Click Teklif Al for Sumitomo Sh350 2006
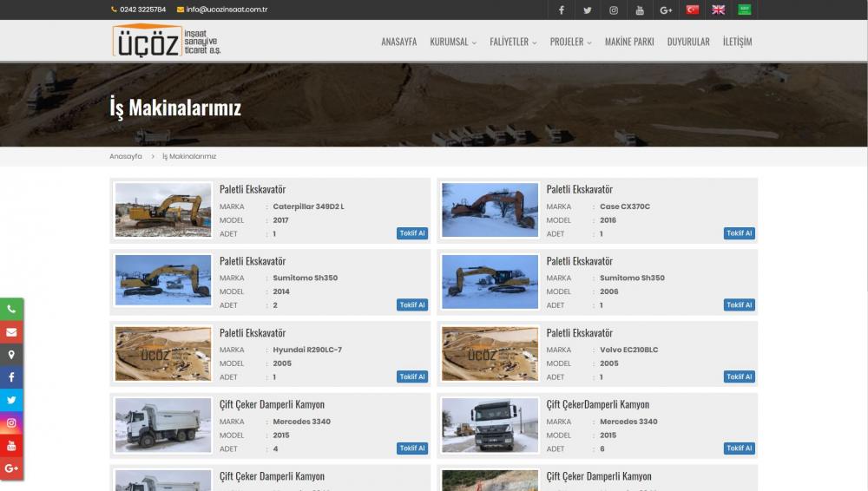868x491 pixels. (739, 305)
